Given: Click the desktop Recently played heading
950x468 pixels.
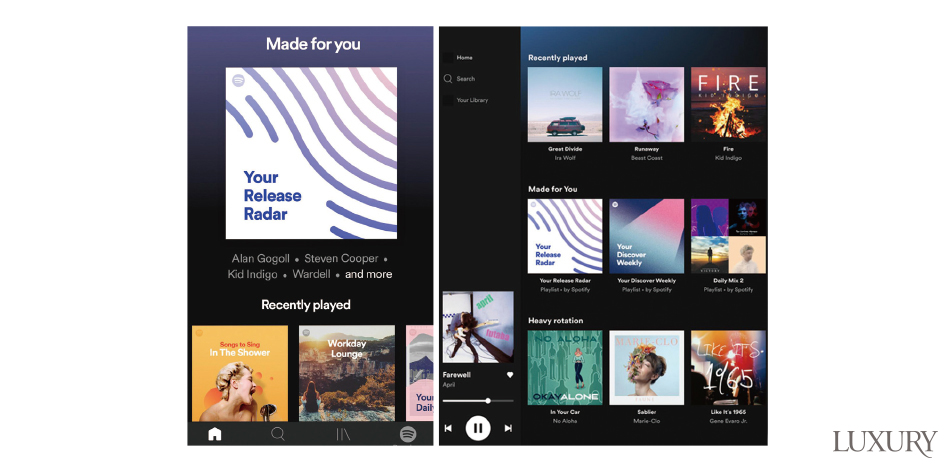Looking at the screenshot, I should click(557, 58).
